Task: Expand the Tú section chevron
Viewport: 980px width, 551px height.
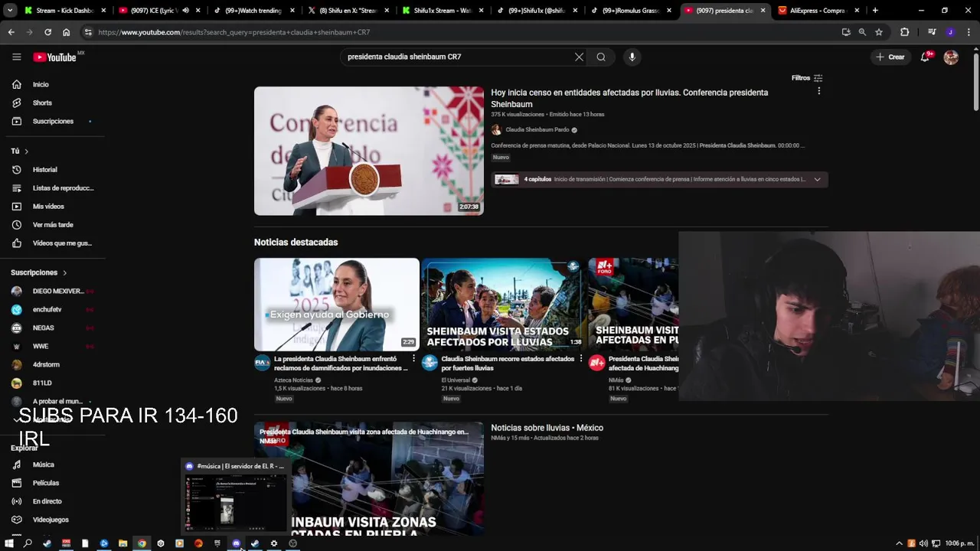Action: [26, 152]
